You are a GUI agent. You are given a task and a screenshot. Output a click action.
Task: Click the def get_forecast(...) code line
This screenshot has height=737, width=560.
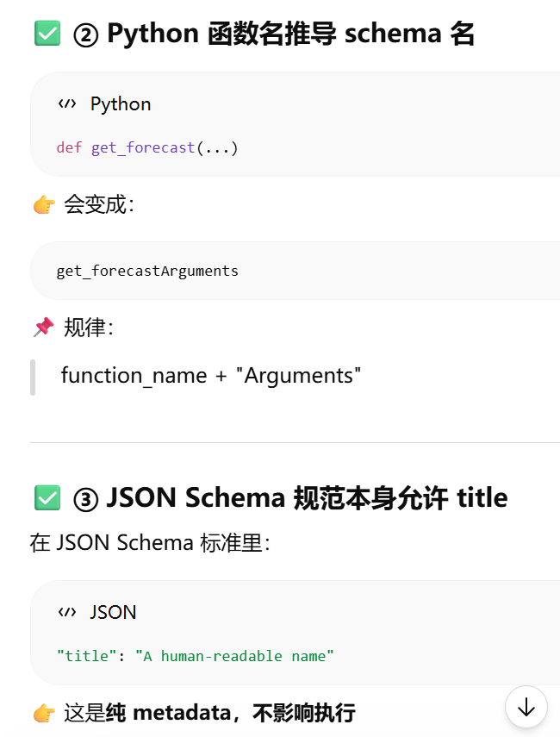pyautogui.click(x=147, y=147)
